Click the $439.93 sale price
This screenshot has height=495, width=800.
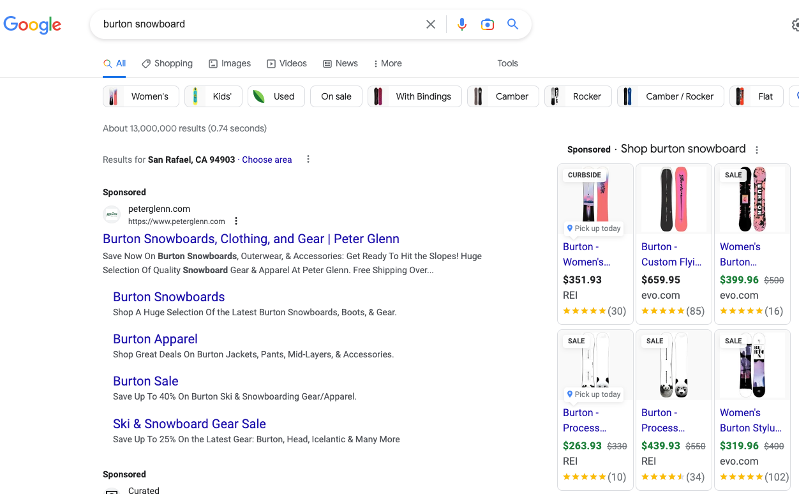(661, 446)
